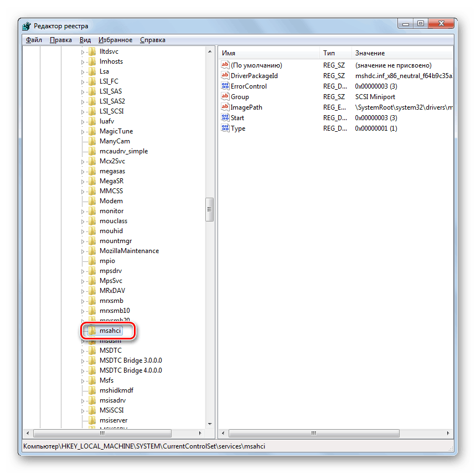Click the folder icon of ManyCam
The width and height of the screenshot is (476, 474).
(92, 141)
